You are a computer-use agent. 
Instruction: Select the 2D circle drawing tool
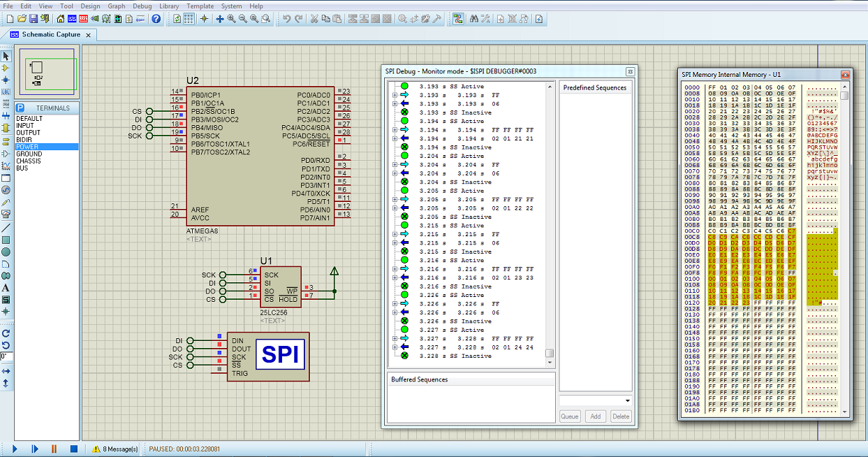[x=6, y=252]
